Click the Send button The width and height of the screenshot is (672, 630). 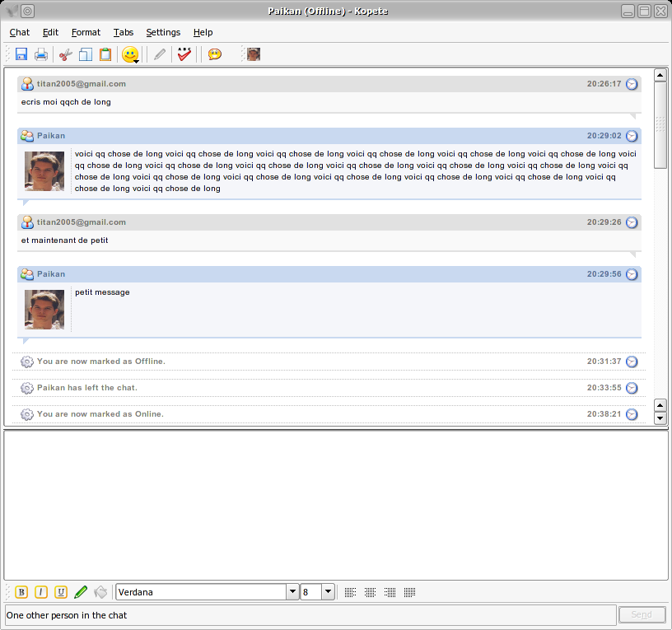tap(642, 614)
